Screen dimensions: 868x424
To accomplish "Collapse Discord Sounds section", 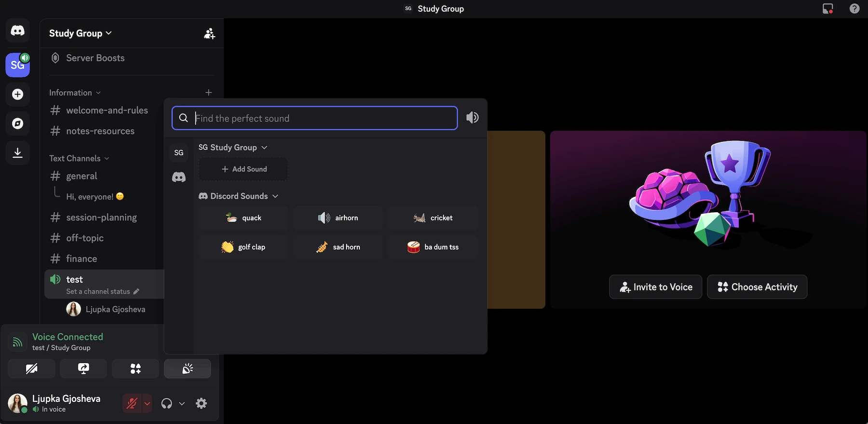I will [239, 196].
